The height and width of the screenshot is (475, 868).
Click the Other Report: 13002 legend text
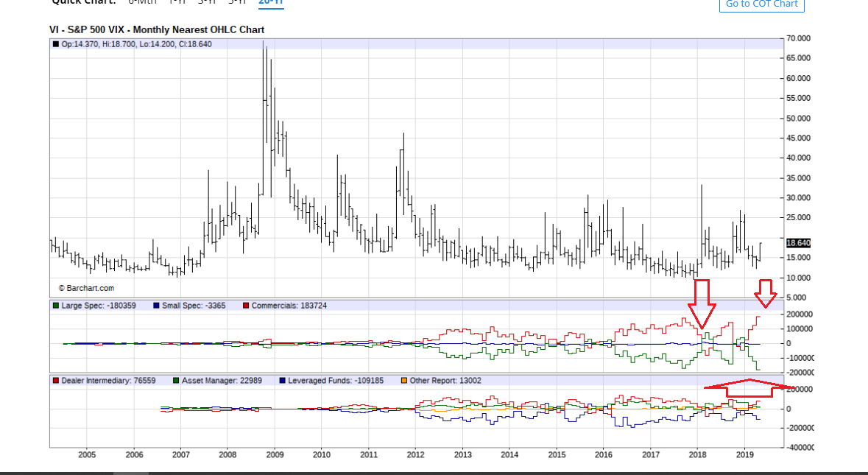pyautogui.click(x=445, y=381)
